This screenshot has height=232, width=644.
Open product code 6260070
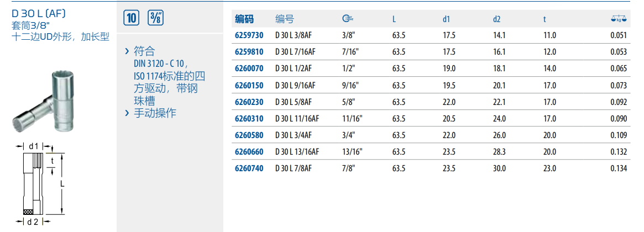pyautogui.click(x=249, y=69)
